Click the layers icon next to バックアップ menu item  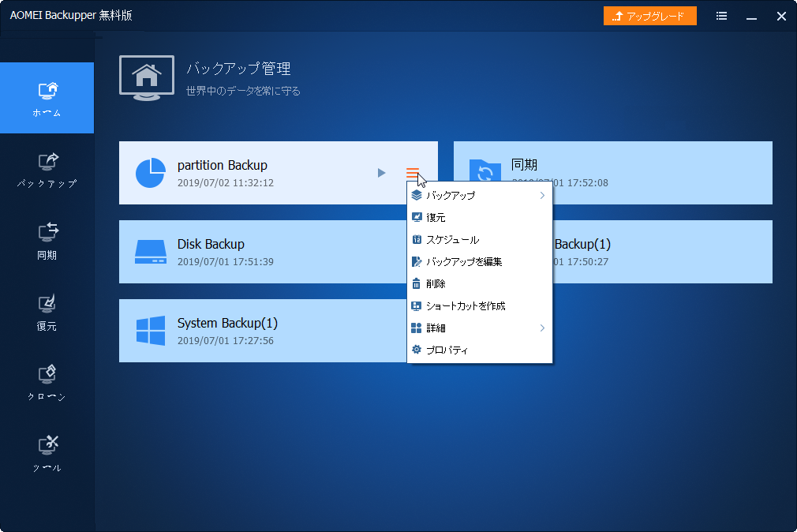[x=417, y=195]
